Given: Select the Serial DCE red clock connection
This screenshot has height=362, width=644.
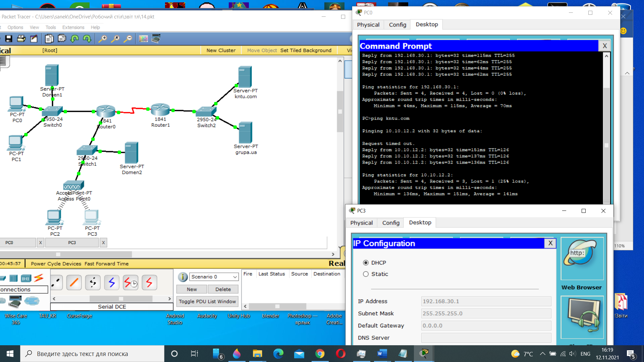Looking at the screenshot, I should (130, 283).
